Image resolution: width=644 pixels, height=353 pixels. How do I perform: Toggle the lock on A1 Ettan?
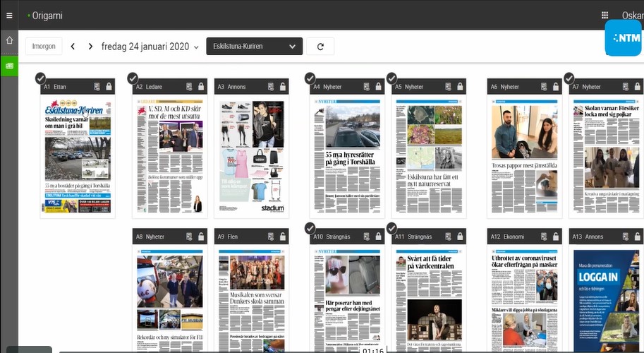(109, 87)
